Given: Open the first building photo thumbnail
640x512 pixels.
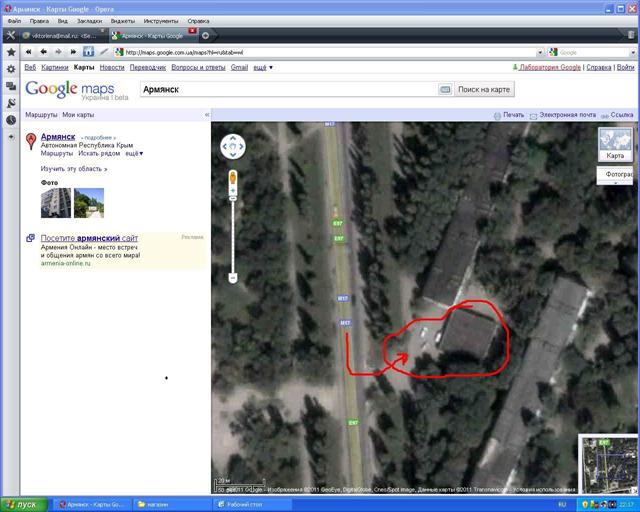Looking at the screenshot, I should (x=54, y=203).
